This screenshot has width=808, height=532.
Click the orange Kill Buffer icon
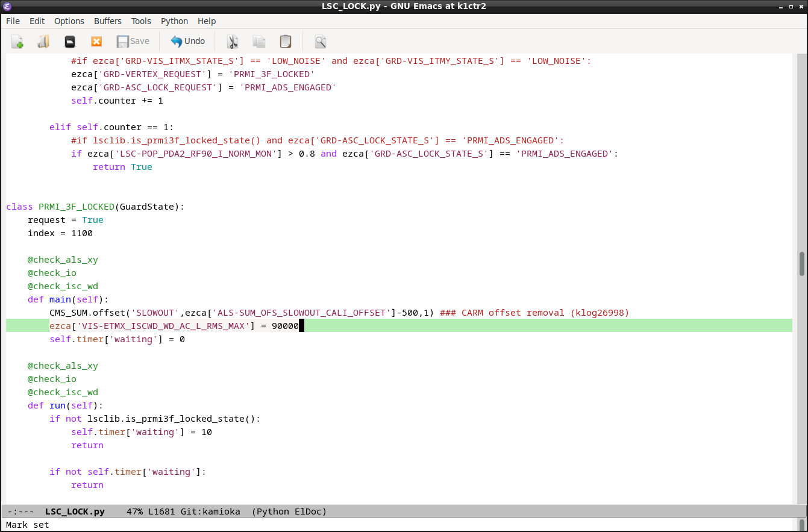96,42
